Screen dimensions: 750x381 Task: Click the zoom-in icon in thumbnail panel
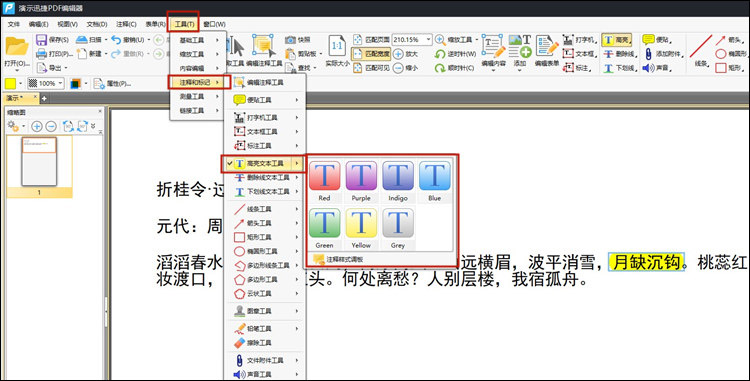pos(36,126)
